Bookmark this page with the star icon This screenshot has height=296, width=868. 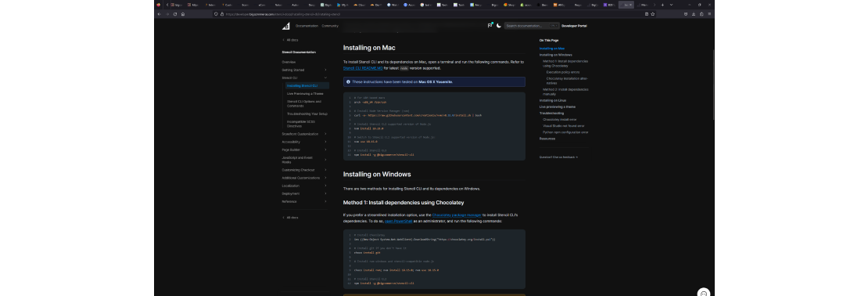tap(653, 14)
